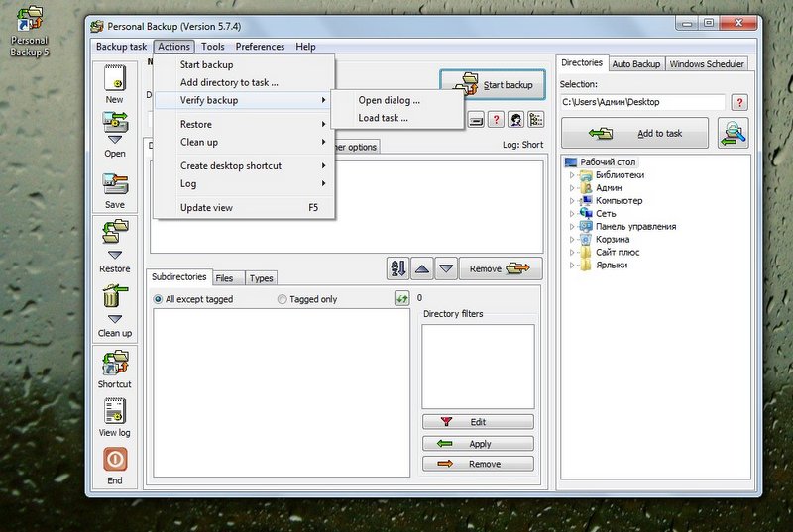Viewport: 793px width, 532px height.
Task: Click the sort directories icon
Action: point(397,268)
